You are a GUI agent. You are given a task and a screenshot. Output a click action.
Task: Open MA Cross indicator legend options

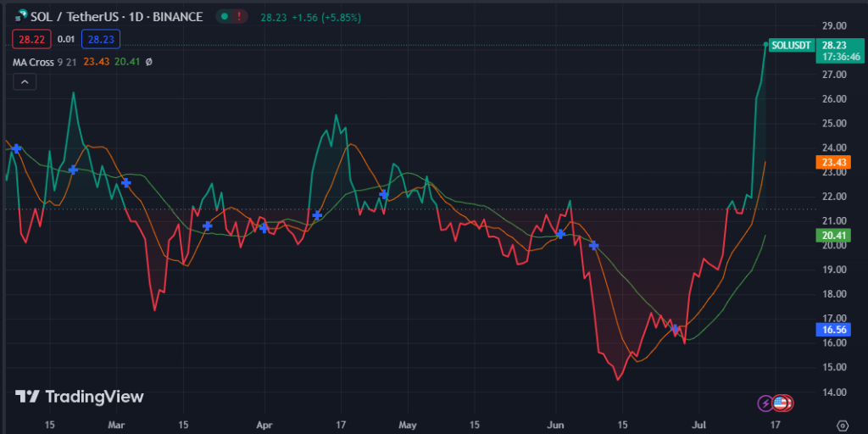pyautogui.click(x=32, y=62)
